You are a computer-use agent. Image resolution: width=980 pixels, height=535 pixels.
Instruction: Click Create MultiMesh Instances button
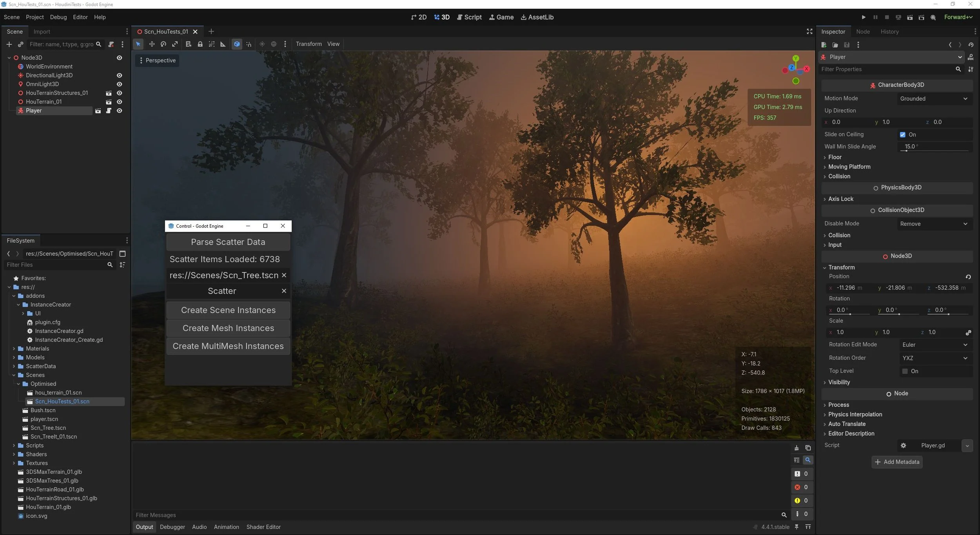pyautogui.click(x=228, y=346)
